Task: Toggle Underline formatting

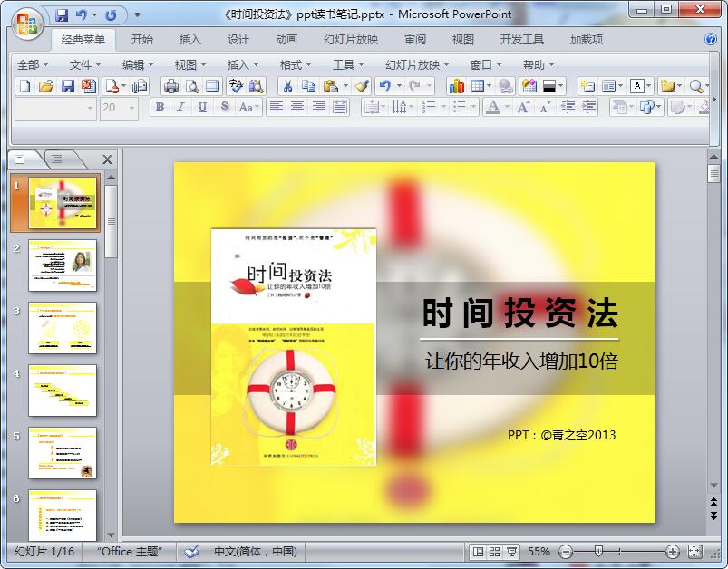Action: pyautogui.click(x=202, y=107)
